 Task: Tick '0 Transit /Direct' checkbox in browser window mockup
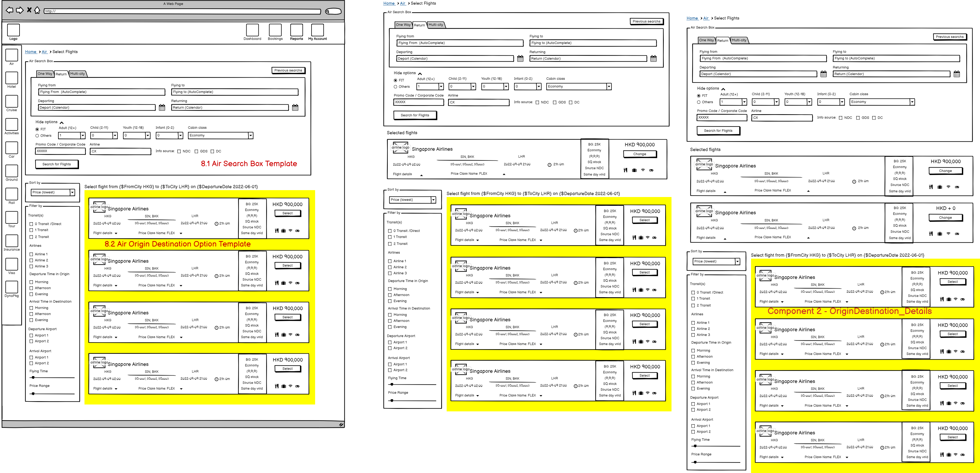coord(31,224)
